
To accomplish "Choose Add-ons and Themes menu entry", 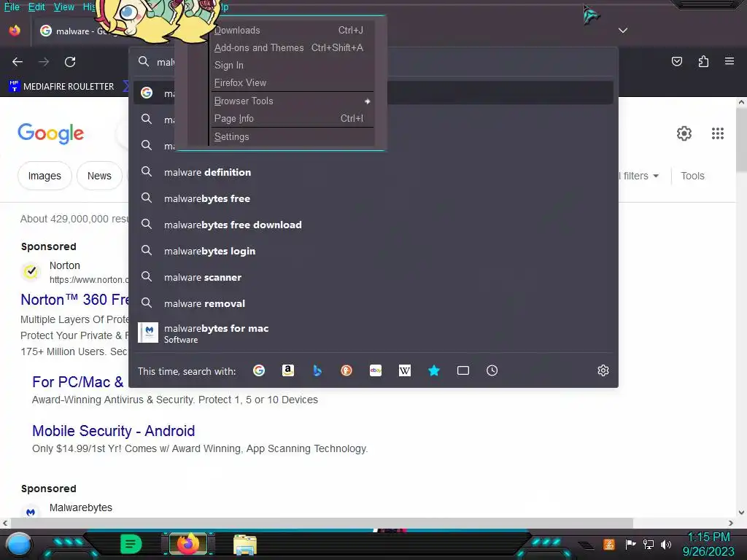I will 292,47.
